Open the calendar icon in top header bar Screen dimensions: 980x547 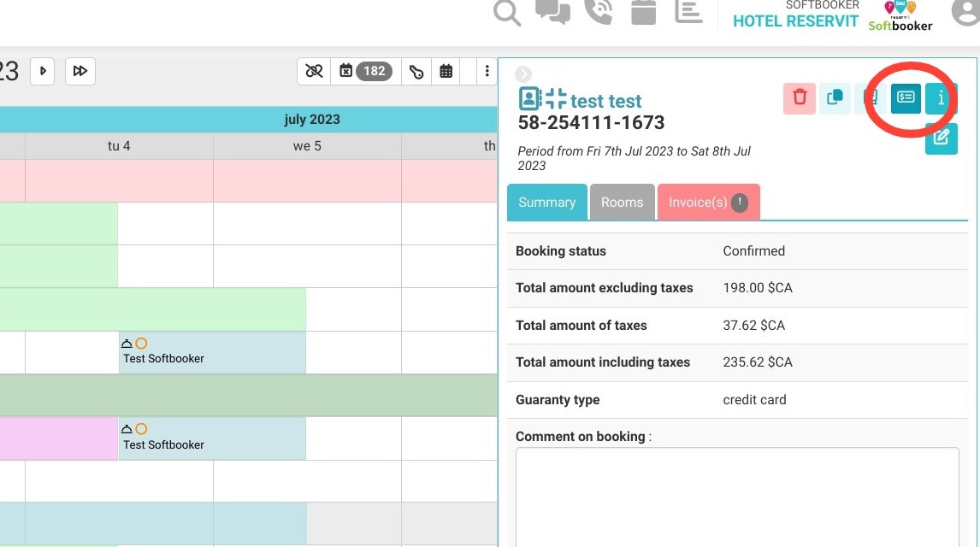[x=643, y=13]
